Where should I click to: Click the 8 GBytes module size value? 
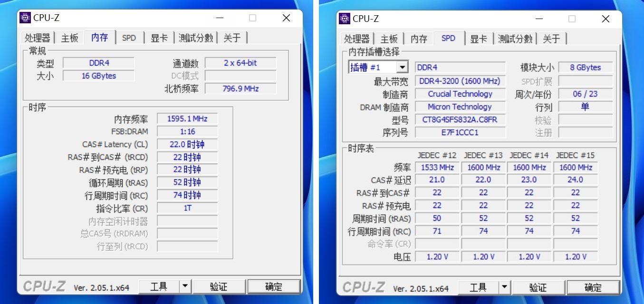(x=586, y=68)
